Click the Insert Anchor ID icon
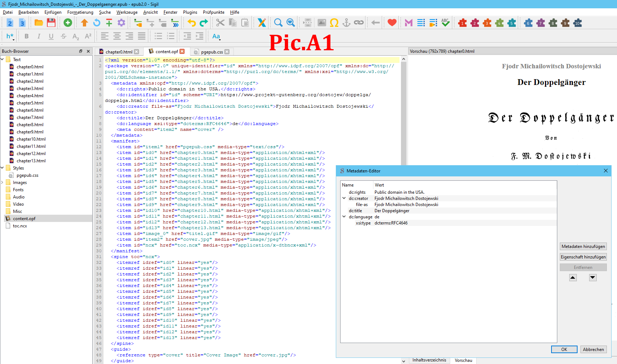Image resolution: width=617 pixels, height=364 pixels. [346, 23]
